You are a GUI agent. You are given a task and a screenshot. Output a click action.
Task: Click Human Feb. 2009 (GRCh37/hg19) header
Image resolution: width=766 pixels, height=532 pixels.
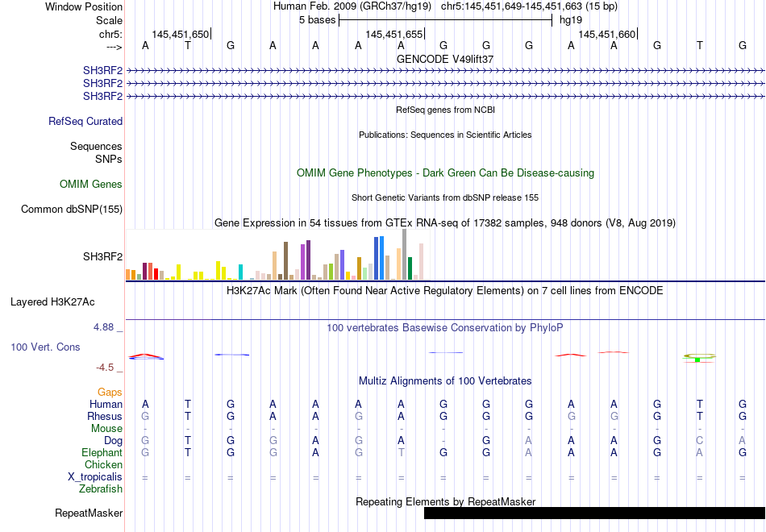352,6
